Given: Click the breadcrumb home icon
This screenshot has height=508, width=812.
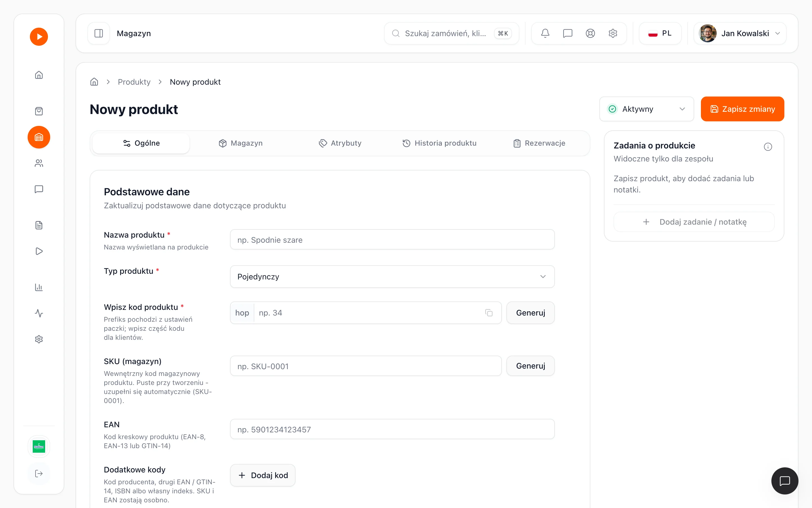Looking at the screenshot, I should coord(94,82).
